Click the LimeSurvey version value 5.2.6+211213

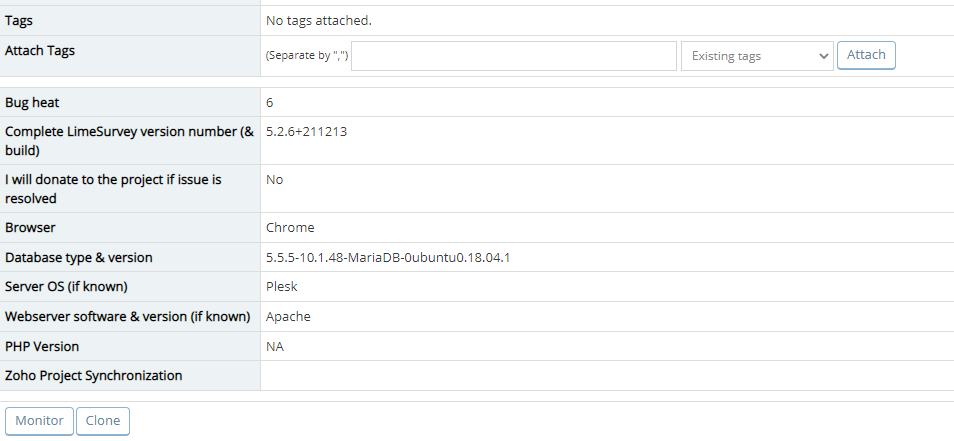306,131
